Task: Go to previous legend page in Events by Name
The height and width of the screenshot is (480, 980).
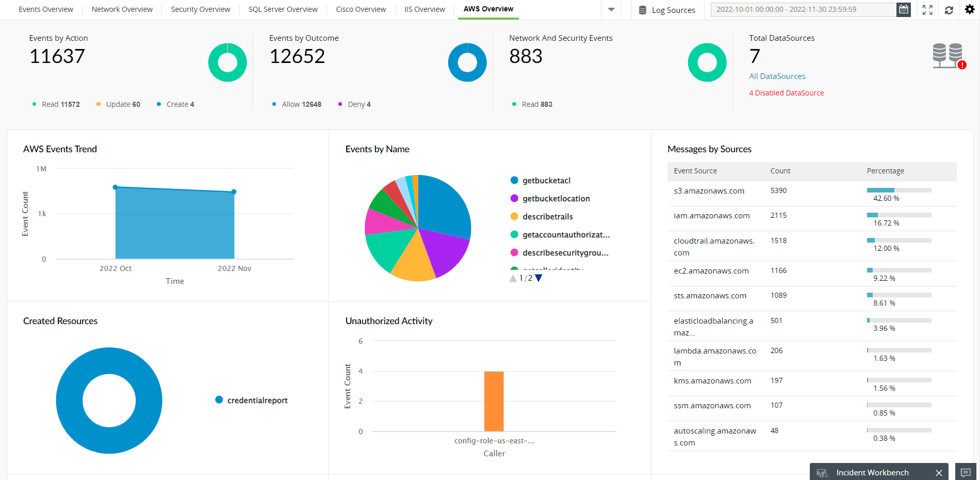Action: click(x=513, y=278)
